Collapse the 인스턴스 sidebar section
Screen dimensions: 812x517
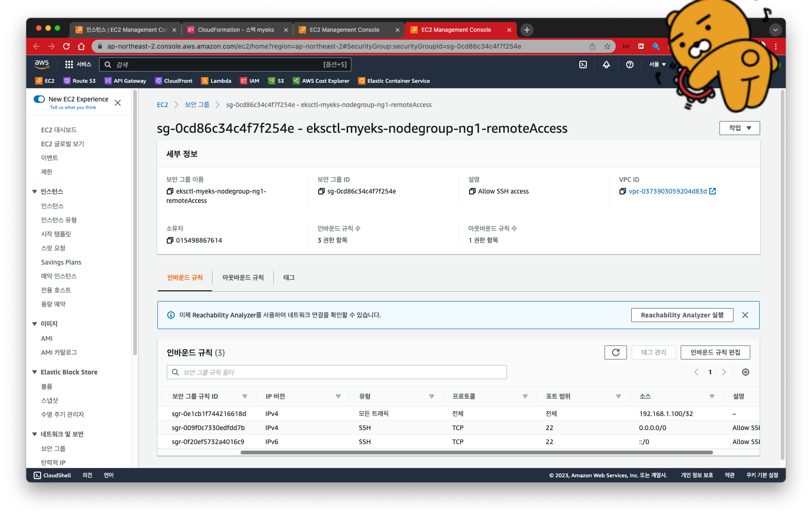(x=35, y=192)
